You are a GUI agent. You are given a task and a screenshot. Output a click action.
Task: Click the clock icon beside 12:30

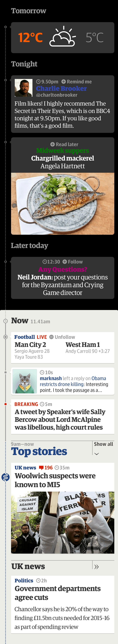point(44,262)
